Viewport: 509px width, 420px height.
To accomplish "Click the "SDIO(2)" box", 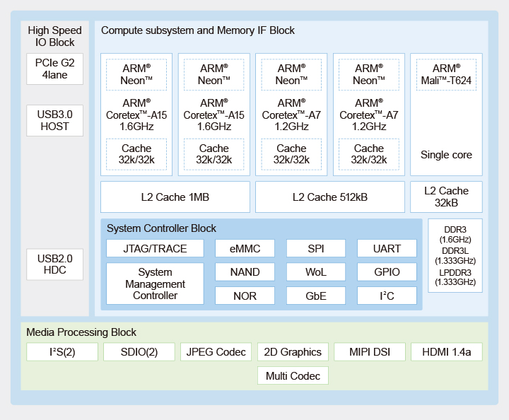I will click(139, 352).
